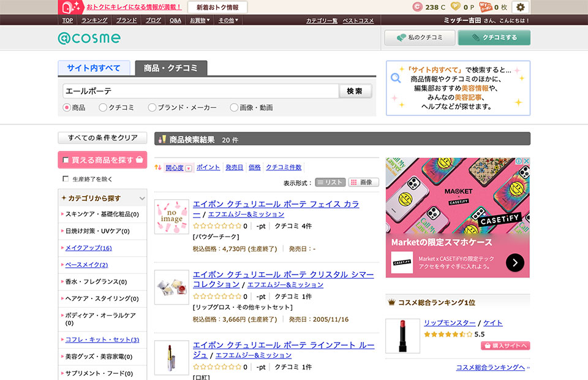Screen dimensions: 588x380
Task: Click the no image product thumbnail
Action: [171, 217]
